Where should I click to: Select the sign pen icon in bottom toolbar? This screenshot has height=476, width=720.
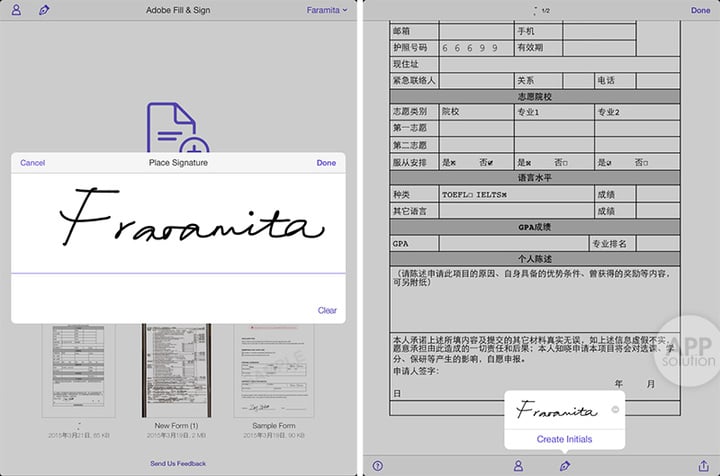click(x=564, y=465)
